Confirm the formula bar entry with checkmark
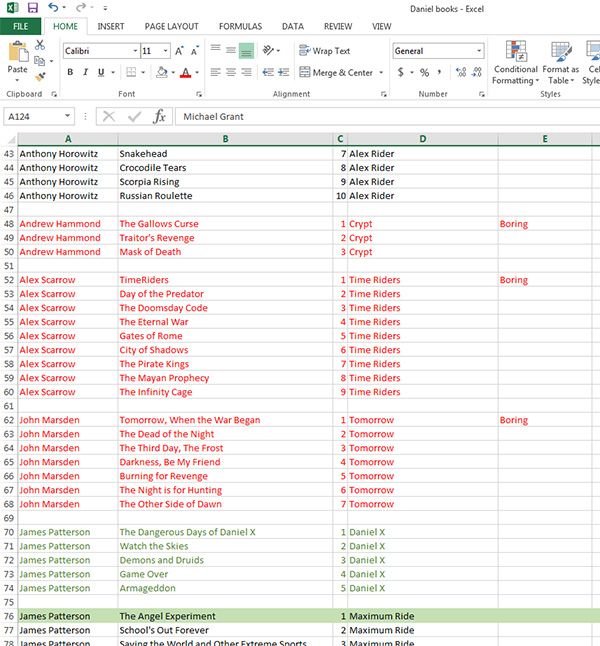This screenshot has height=646, width=600. 134,117
